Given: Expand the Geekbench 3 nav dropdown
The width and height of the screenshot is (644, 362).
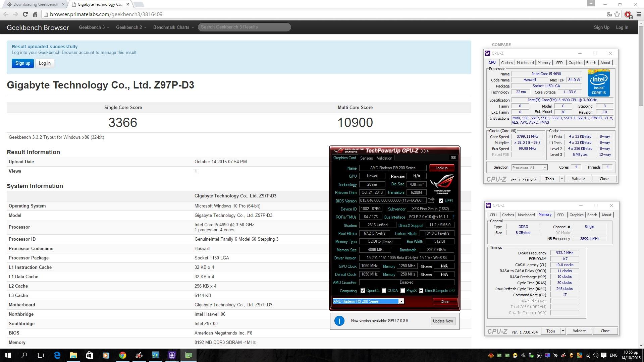Looking at the screenshot, I should pos(94,27).
